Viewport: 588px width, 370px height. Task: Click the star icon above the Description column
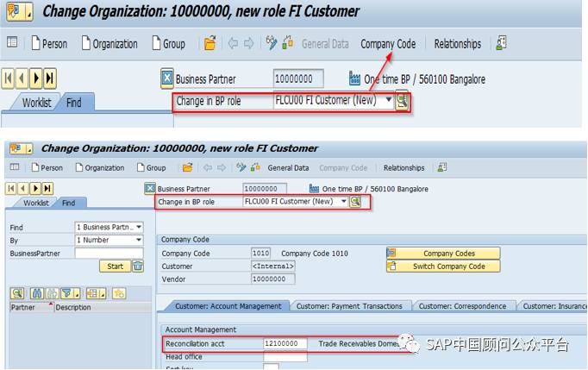tap(119, 294)
